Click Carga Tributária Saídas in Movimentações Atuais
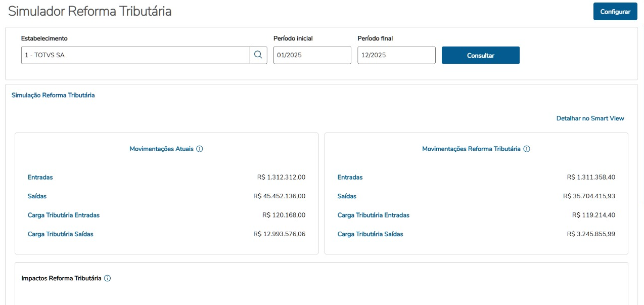This screenshot has height=305, width=644. pos(61,234)
